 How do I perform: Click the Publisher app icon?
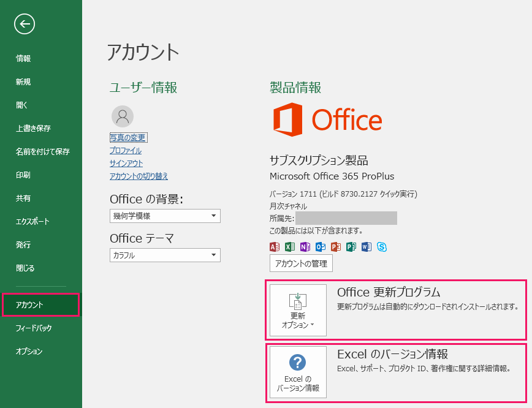351,247
